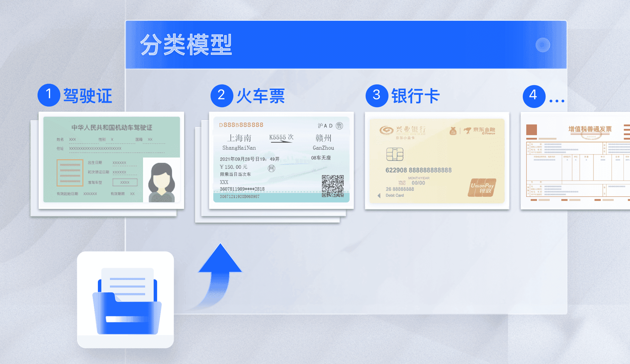Click ticket number D888B888888
630x364 pixels.
point(241,125)
